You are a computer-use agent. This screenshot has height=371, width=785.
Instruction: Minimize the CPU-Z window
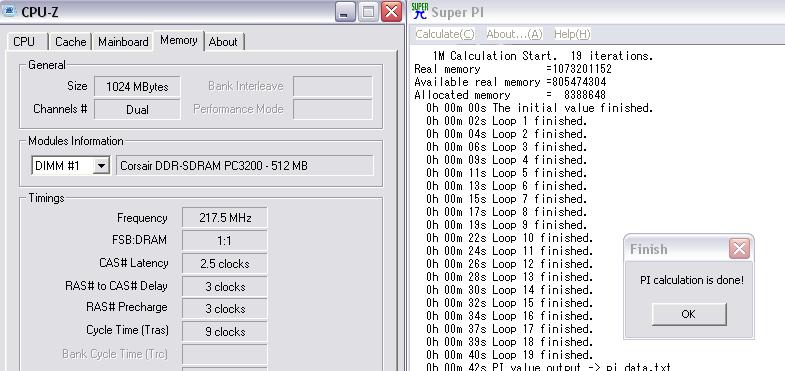pos(344,12)
